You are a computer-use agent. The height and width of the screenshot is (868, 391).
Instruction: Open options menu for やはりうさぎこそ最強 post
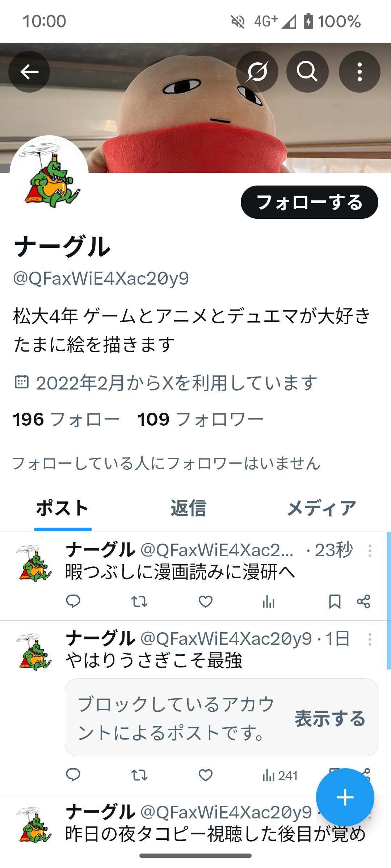[x=370, y=639]
